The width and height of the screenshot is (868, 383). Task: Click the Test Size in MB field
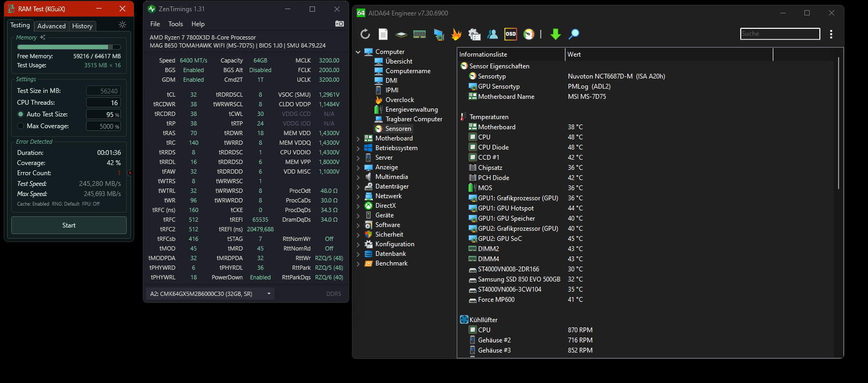click(x=103, y=91)
